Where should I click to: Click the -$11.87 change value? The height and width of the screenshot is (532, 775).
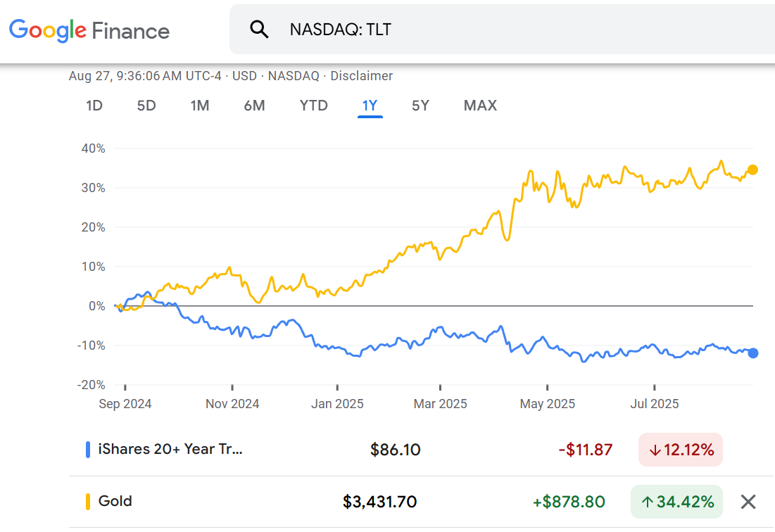(585, 450)
